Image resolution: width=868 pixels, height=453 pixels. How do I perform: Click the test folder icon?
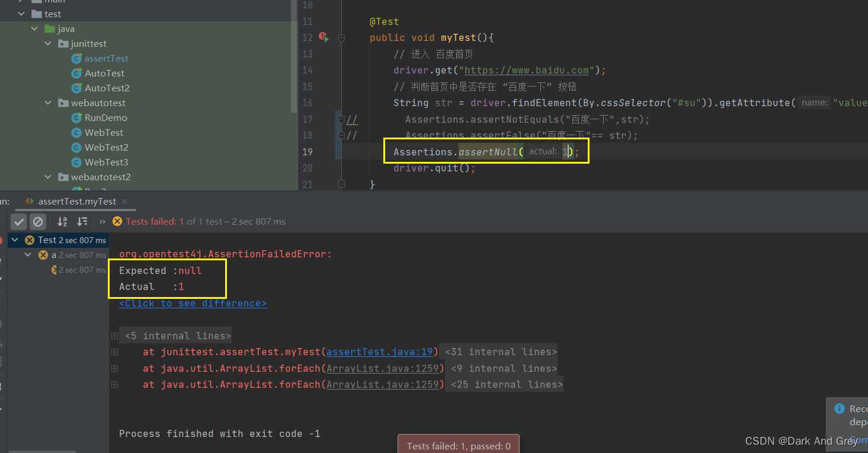(x=37, y=14)
